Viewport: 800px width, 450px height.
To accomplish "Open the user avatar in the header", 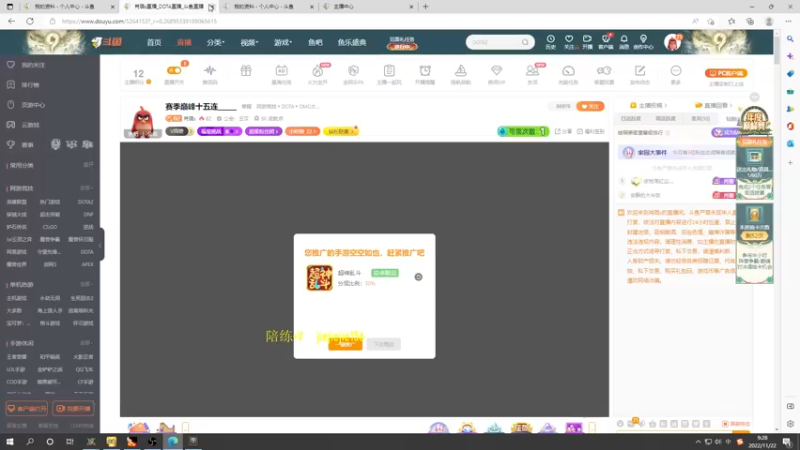I will pos(672,42).
